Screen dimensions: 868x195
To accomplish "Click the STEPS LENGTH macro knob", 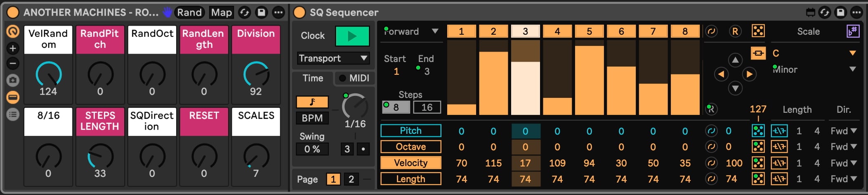I will pyautogui.click(x=100, y=157).
